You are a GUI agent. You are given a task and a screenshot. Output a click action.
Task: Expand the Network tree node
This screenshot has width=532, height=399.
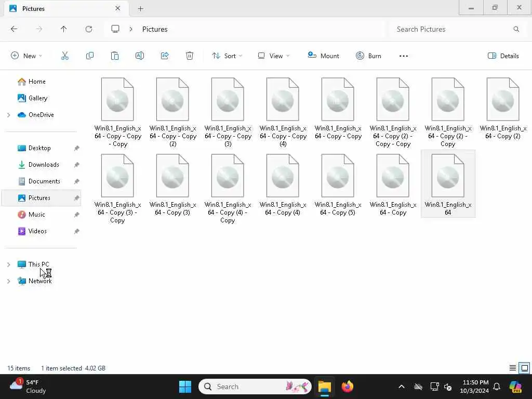tap(9, 281)
